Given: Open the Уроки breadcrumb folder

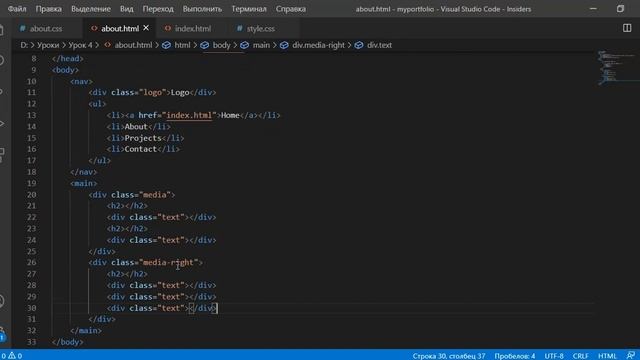Looking at the screenshot, I should (x=48, y=45).
